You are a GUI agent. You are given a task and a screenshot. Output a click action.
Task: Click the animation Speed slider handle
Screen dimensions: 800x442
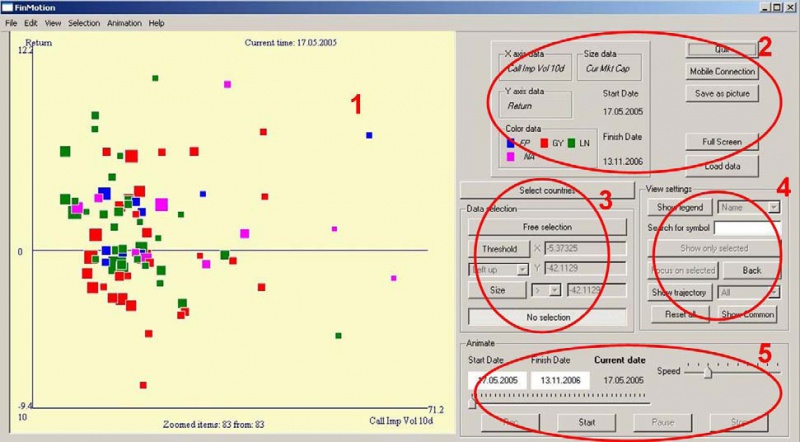point(708,372)
